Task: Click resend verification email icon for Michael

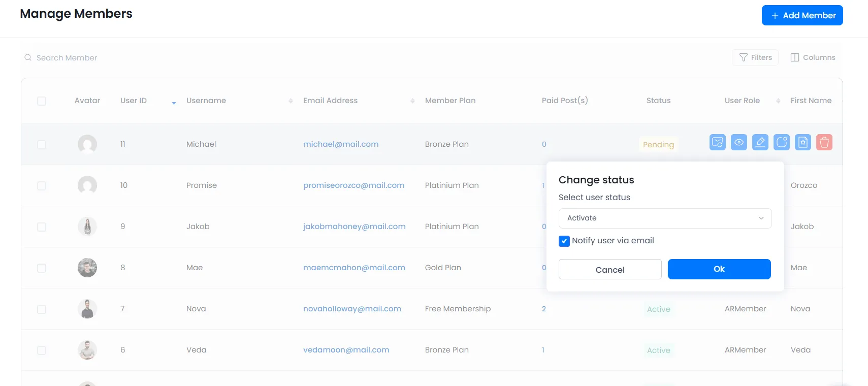Action: tap(717, 143)
